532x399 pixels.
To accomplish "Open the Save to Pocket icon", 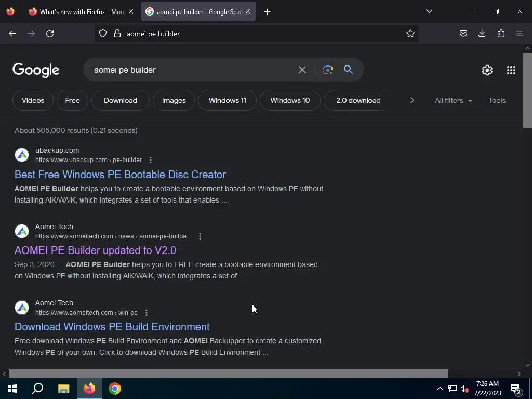I will [463, 34].
